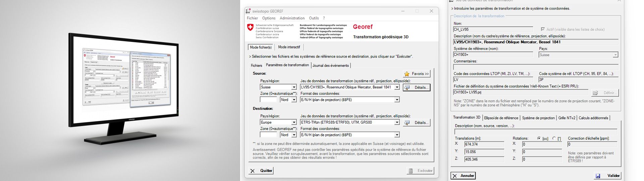Open the Grille NTv2 tab
This screenshot has width=644, height=181.
pyautogui.click(x=567, y=118)
